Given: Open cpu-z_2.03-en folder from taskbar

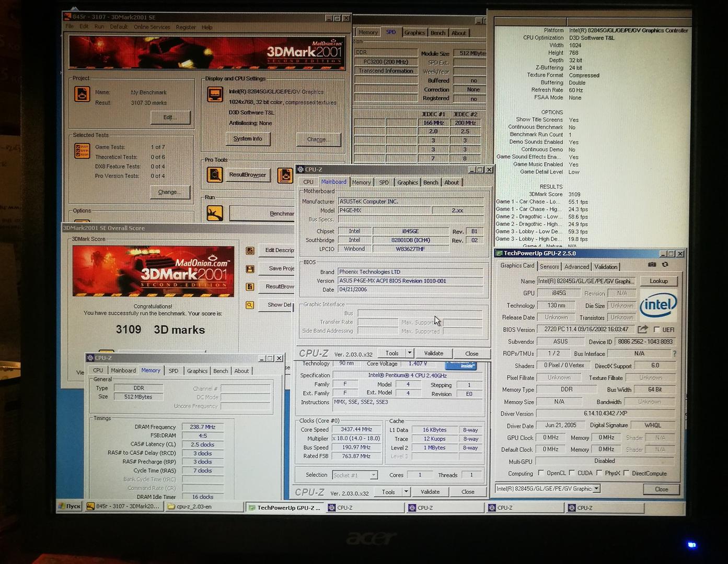Looking at the screenshot, I should [x=204, y=507].
